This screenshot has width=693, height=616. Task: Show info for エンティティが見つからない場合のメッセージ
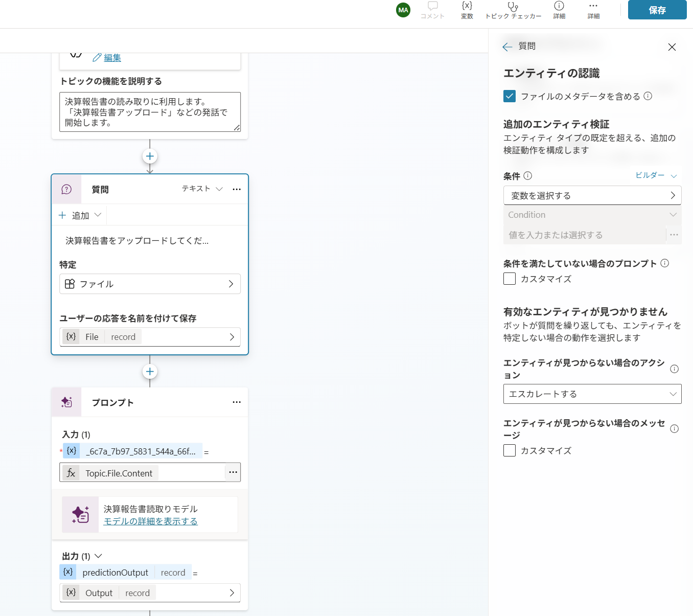coord(675,429)
